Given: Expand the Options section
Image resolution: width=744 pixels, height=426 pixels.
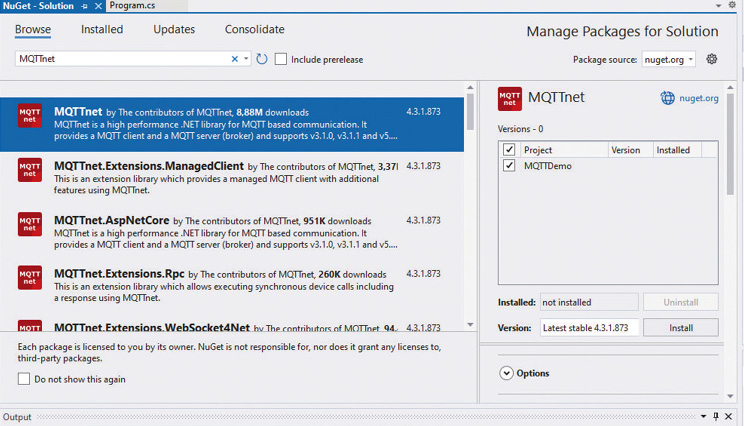Looking at the screenshot, I should [x=506, y=373].
